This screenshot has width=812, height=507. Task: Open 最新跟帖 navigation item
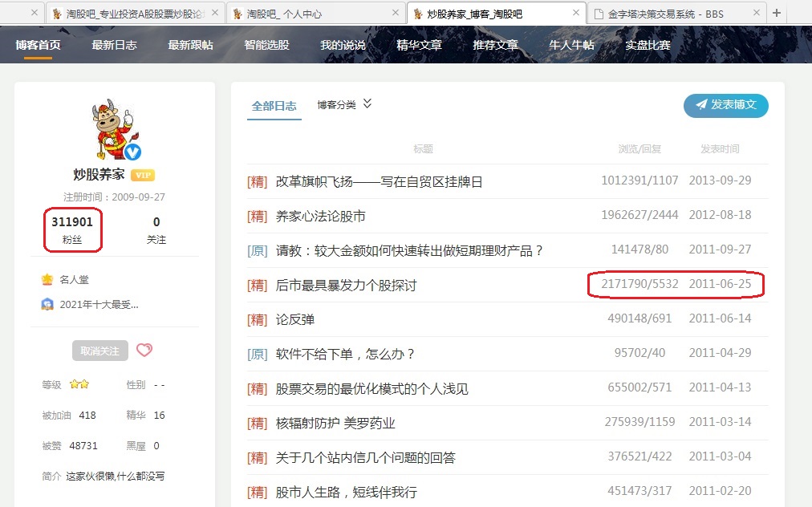pyautogui.click(x=190, y=45)
